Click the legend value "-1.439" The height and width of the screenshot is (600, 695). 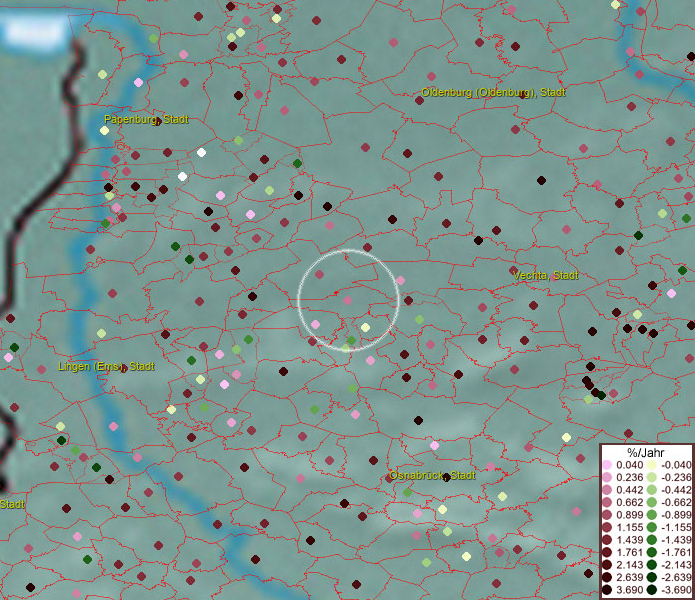pyautogui.click(x=676, y=540)
